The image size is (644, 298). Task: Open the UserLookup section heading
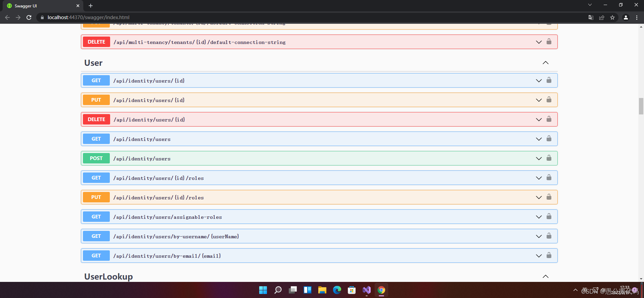[x=108, y=277]
